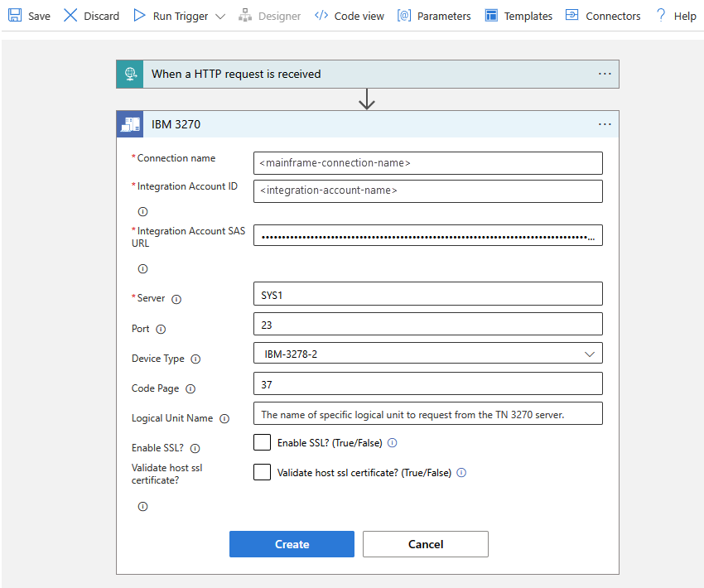
Task: Open the Run Trigger dropdown chevron
Action: (220, 17)
